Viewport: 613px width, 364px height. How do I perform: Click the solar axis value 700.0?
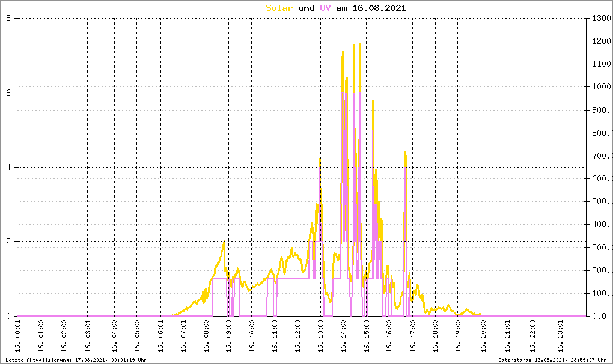click(x=602, y=156)
